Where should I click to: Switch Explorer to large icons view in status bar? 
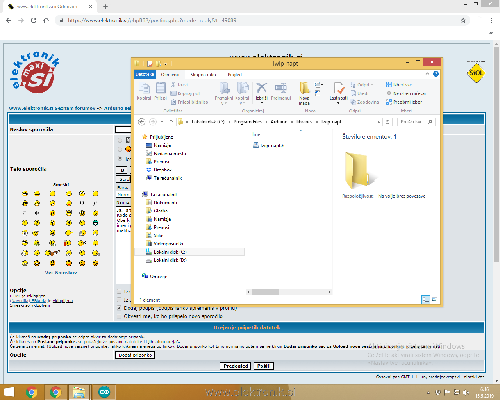point(434,299)
